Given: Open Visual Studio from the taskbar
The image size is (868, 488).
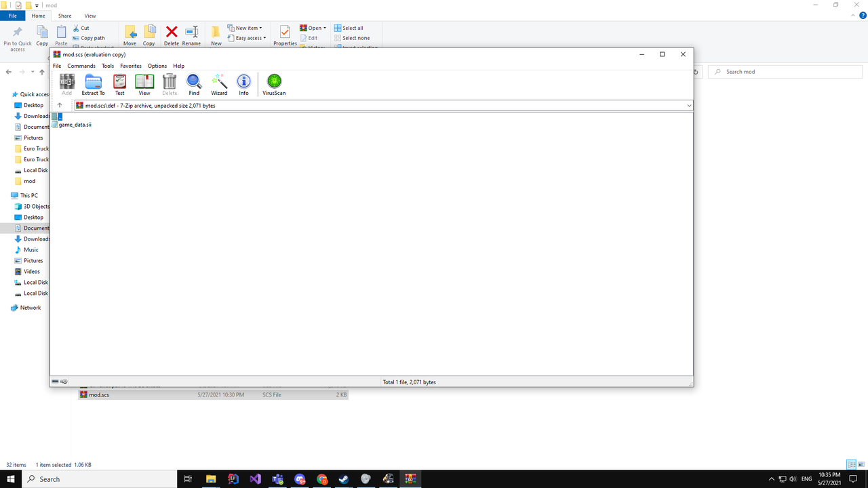Looking at the screenshot, I should [255, 479].
